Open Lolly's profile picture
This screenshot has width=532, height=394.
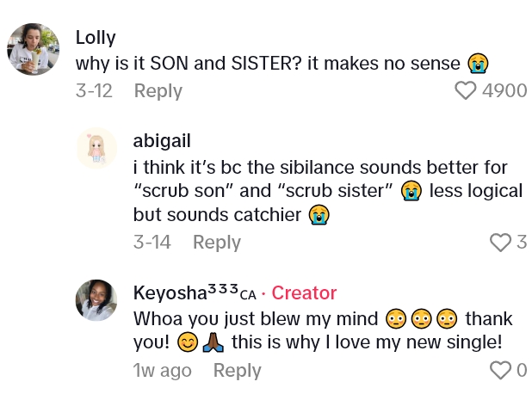click(x=34, y=49)
